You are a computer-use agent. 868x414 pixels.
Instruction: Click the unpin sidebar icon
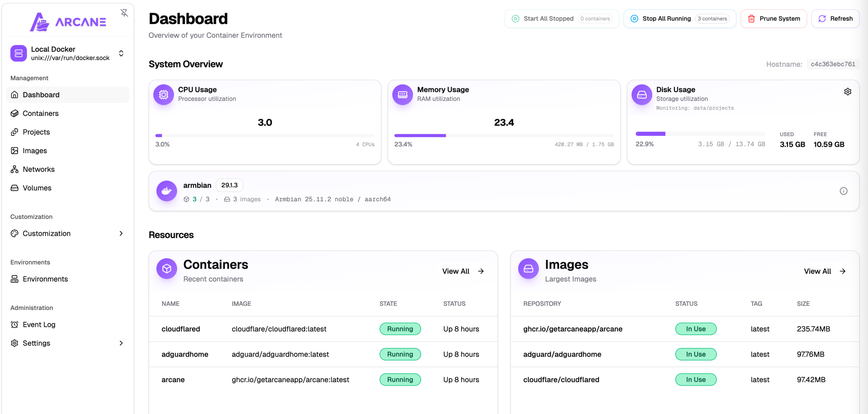click(124, 13)
